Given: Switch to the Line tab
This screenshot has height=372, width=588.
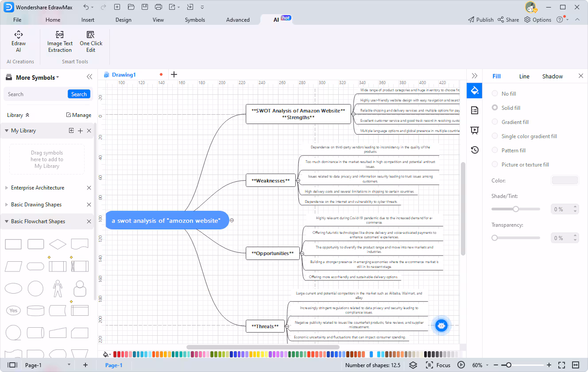Looking at the screenshot, I should pos(524,76).
